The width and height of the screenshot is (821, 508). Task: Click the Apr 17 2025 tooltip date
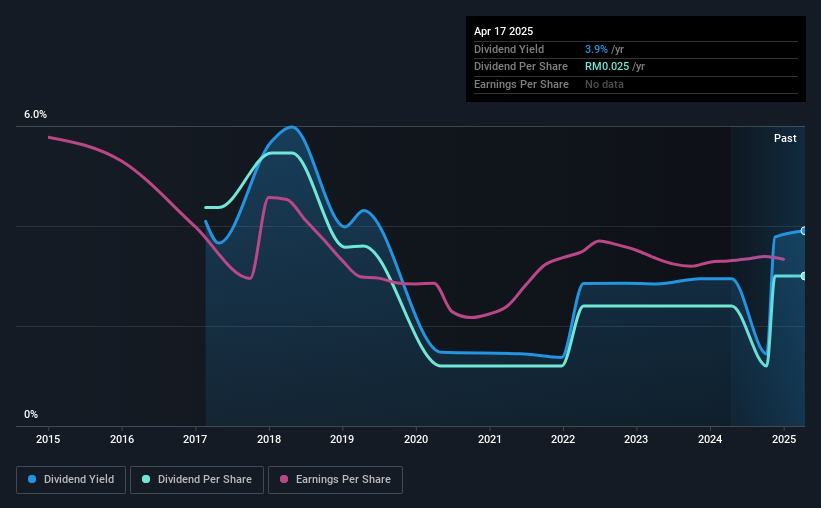coord(503,31)
